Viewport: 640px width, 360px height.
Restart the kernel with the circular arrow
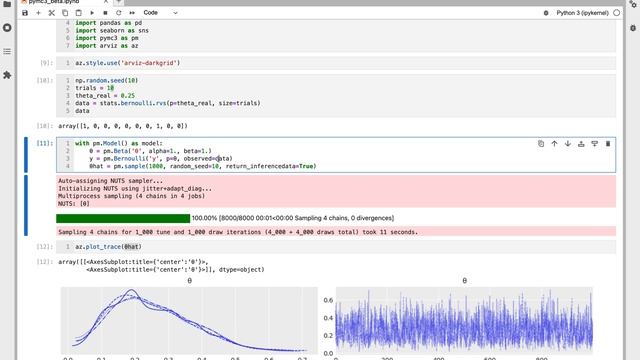(x=118, y=13)
